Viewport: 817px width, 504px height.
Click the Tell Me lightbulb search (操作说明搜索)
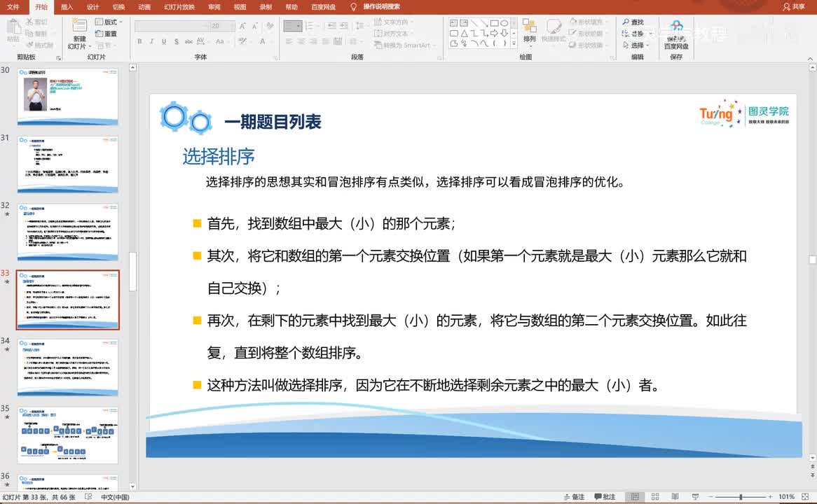[x=375, y=7]
